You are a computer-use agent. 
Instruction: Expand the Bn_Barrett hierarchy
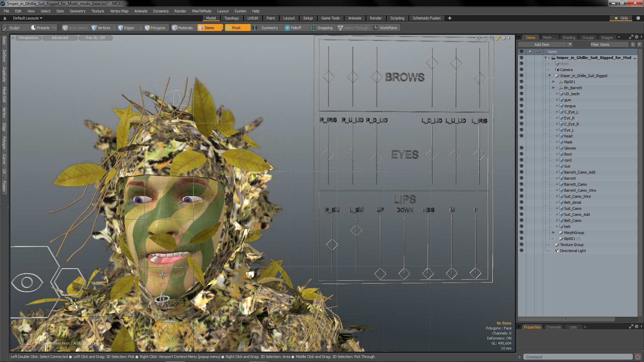(553, 88)
